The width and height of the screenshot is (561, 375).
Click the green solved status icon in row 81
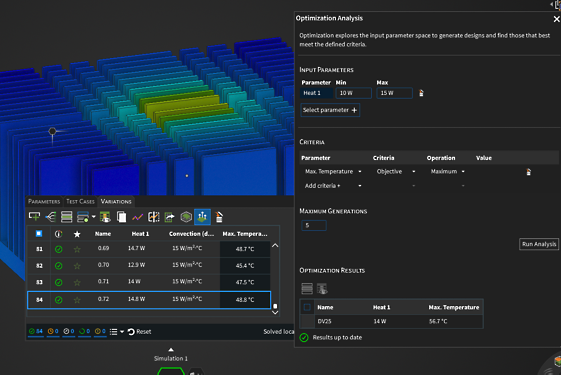tap(58, 249)
